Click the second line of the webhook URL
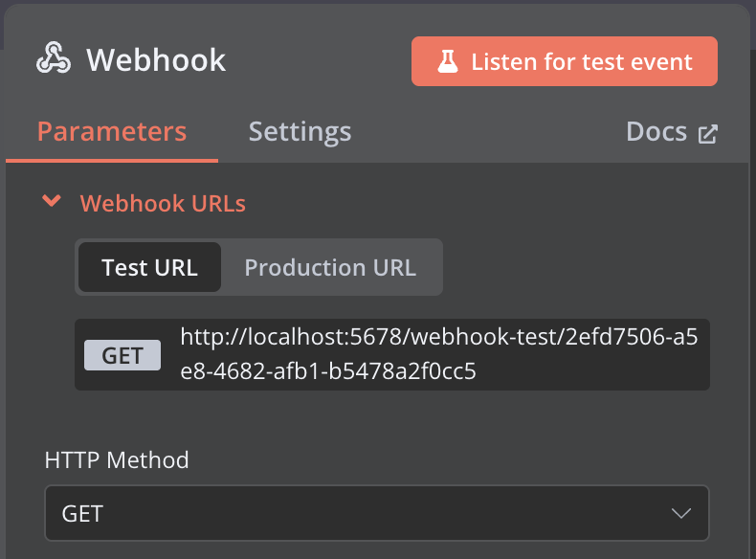Image resolution: width=756 pixels, height=559 pixels. point(328,370)
